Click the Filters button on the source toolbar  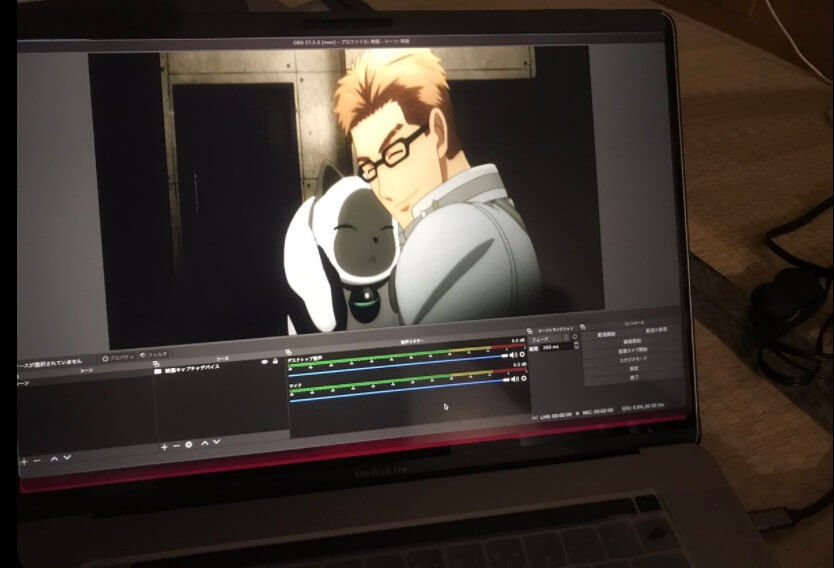click(154, 355)
